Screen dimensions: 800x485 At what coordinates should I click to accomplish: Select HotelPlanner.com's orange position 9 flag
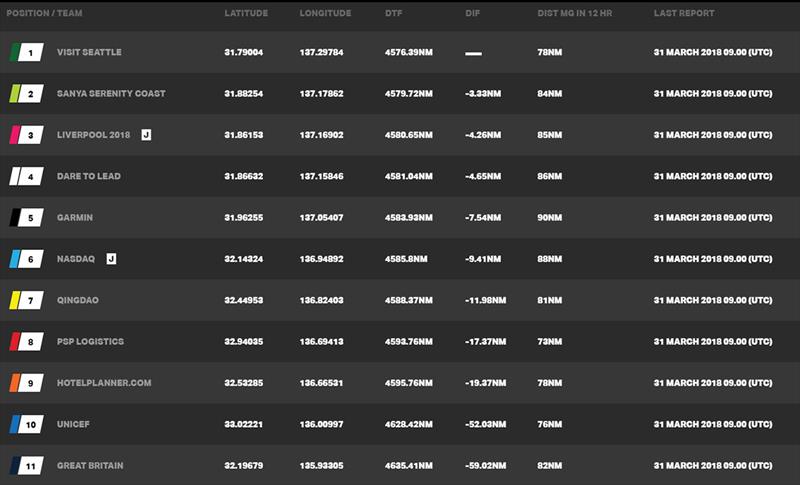click(27, 382)
